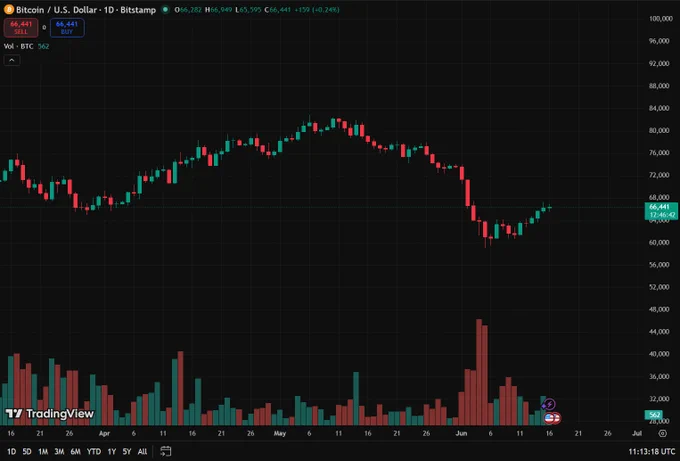Screen dimensions: 680x461
Task: Select the 5D time range
Action: point(27,451)
